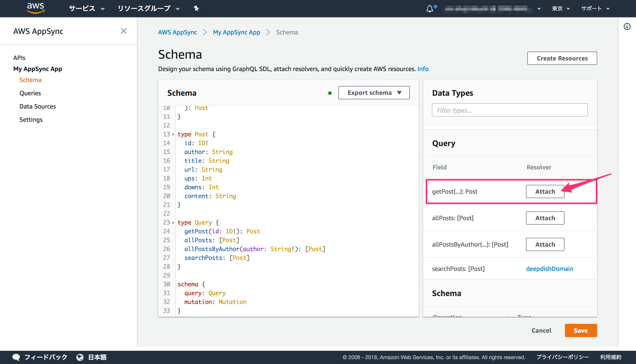Open the Data Sources sidebar item
636x364 pixels.
(x=38, y=107)
